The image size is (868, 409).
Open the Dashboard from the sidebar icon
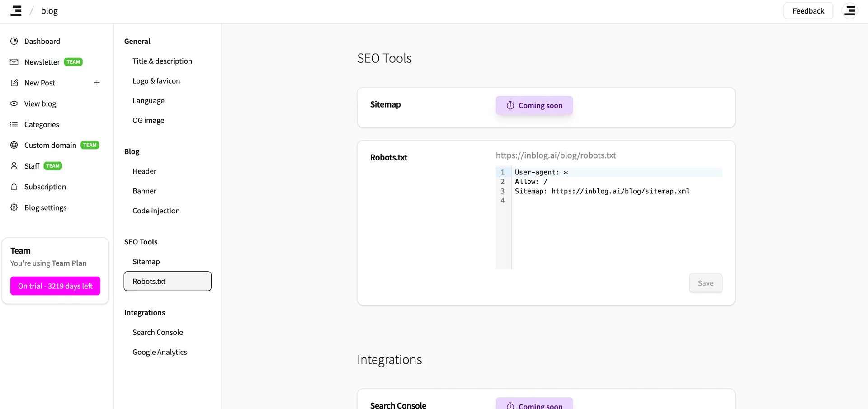14,41
